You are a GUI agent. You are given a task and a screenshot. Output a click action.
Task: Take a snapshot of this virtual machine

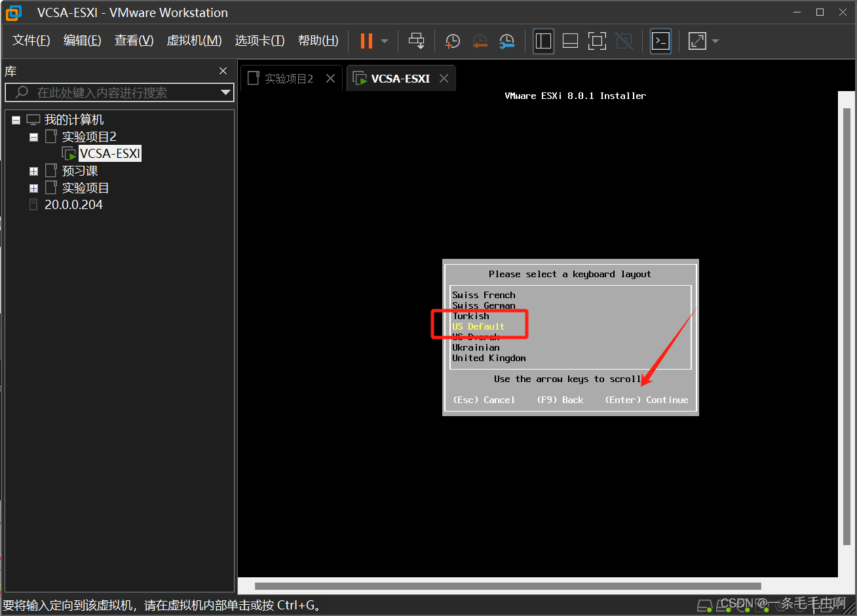click(452, 41)
